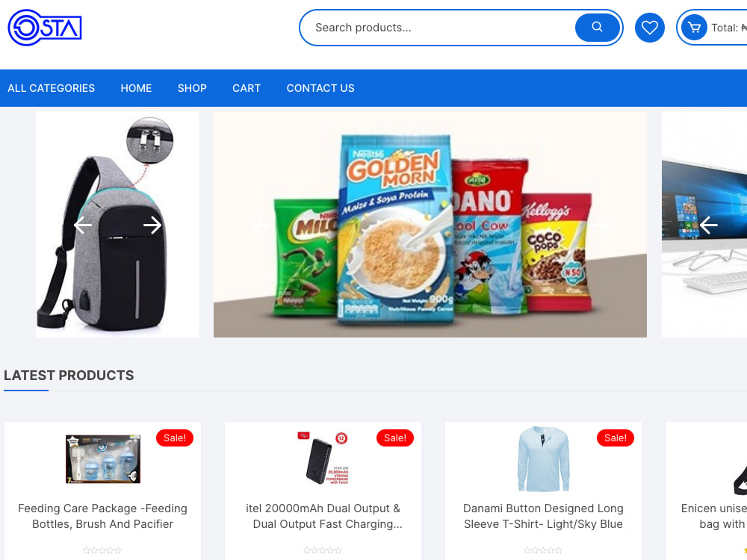This screenshot has height=560, width=747.
Task: Open Feeding Care Package product link
Action: pyautogui.click(x=102, y=516)
